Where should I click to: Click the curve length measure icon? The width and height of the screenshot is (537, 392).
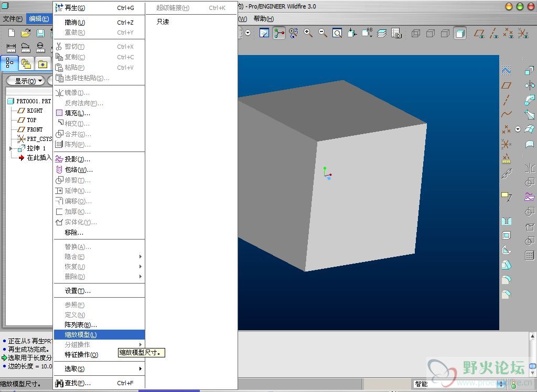[26, 48]
